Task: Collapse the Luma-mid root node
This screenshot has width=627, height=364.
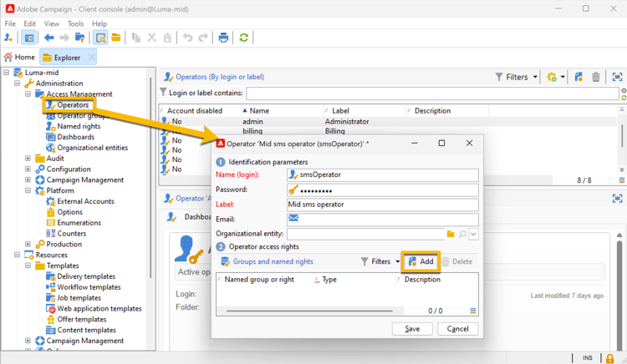Action: click(x=7, y=73)
